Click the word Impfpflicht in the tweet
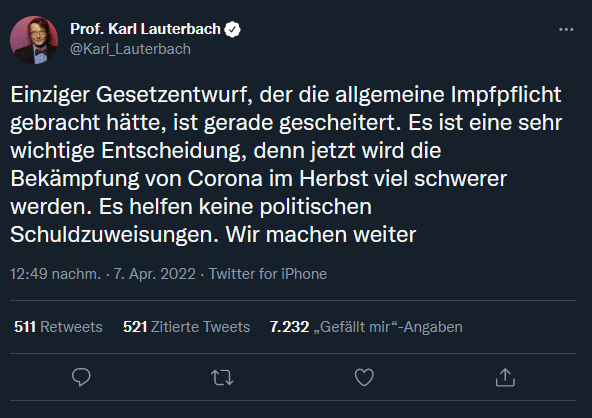The image size is (592, 418). 506,95
